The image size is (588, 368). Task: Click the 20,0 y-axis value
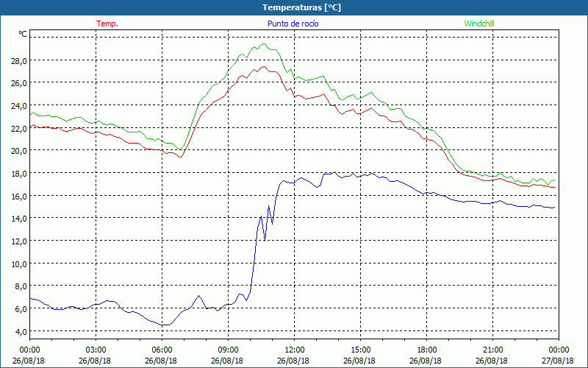click(x=19, y=151)
